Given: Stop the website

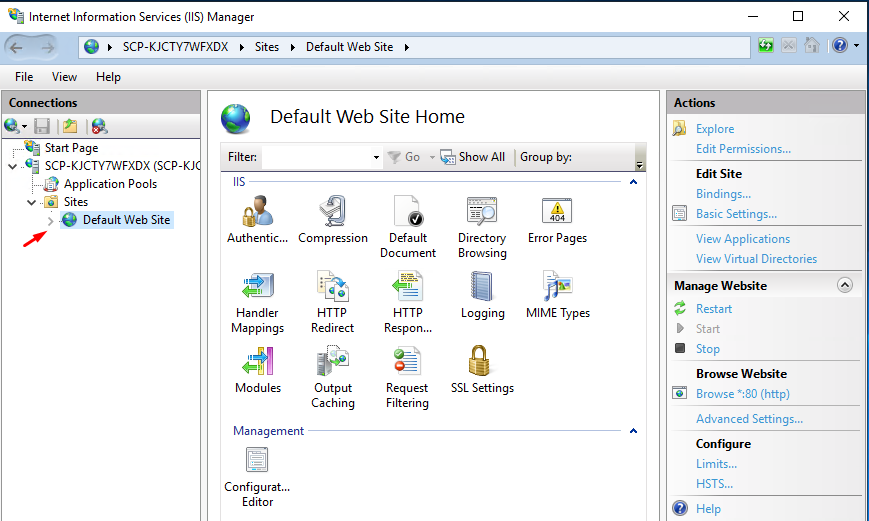Looking at the screenshot, I should click(x=708, y=349).
